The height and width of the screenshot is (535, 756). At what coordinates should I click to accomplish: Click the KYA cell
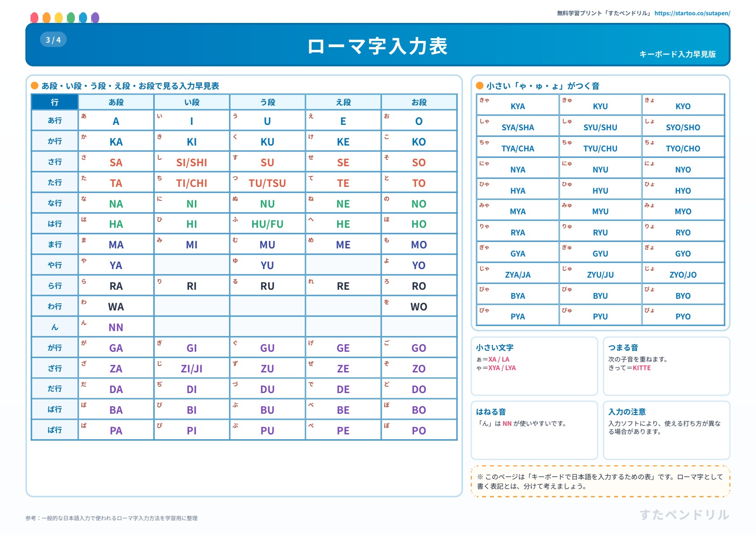point(518,105)
